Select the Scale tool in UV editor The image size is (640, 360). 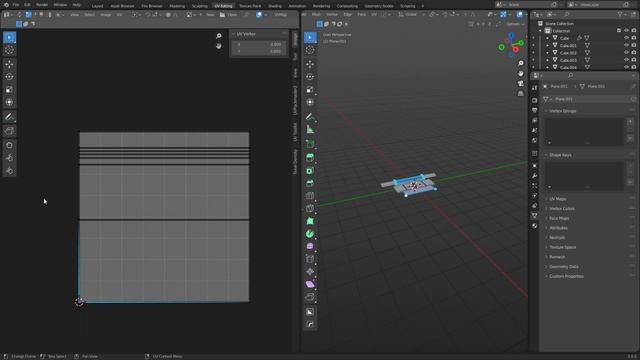coord(9,89)
